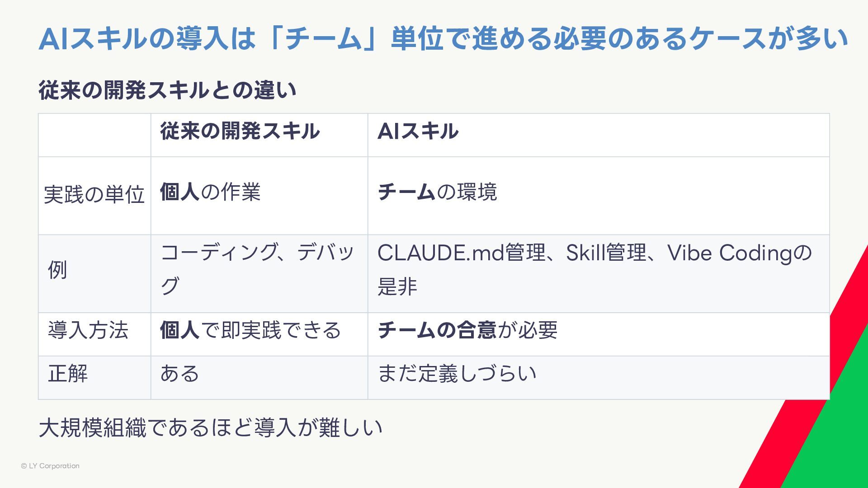Click the empty top-left table header cell
The width and height of the screenshot is (868, 488).
click(94, 135)
